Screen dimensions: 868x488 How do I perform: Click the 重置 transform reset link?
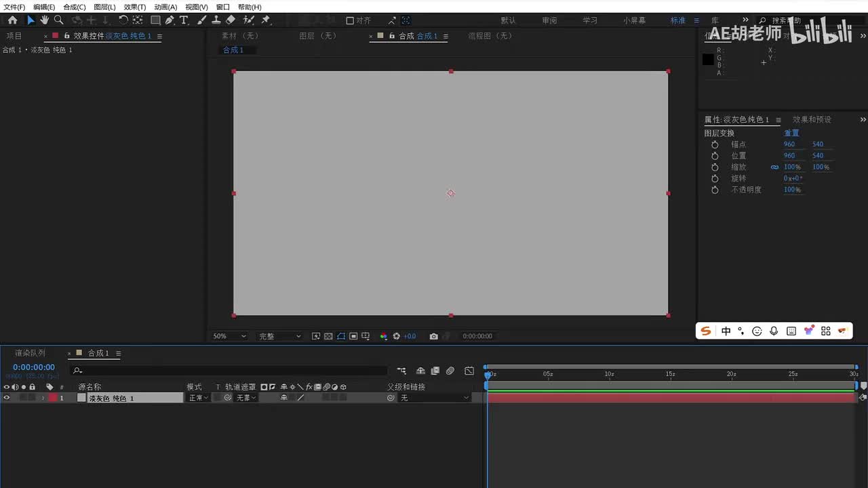point(791,134)
